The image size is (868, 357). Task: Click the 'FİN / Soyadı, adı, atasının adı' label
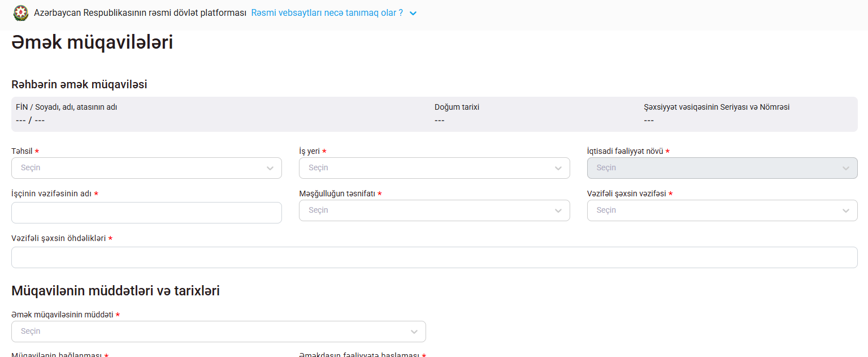click(x=66, y=107)
